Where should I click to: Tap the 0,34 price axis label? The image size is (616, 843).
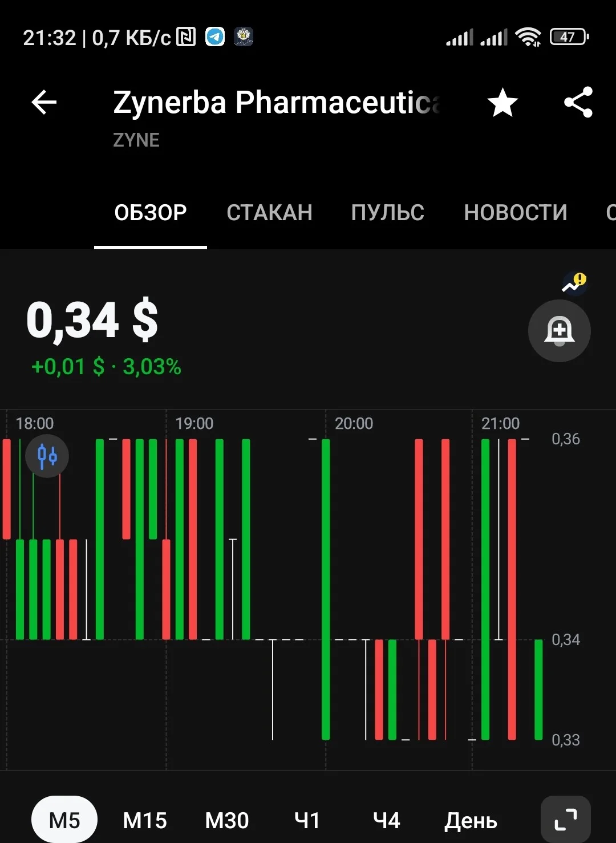pyautogui.click(x=566, y=640)
